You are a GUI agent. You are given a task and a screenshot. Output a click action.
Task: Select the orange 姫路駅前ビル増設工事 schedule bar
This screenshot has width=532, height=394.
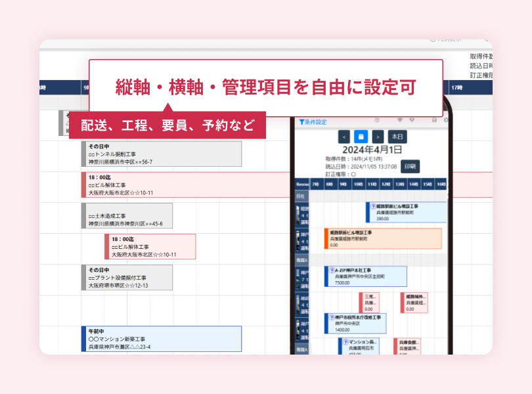tap(383, 238)
